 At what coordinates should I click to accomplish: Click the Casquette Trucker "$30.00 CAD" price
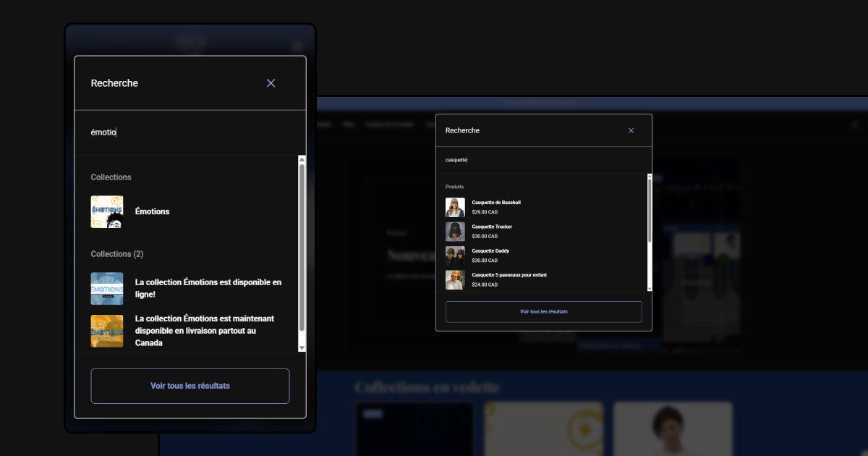[485, 236]
